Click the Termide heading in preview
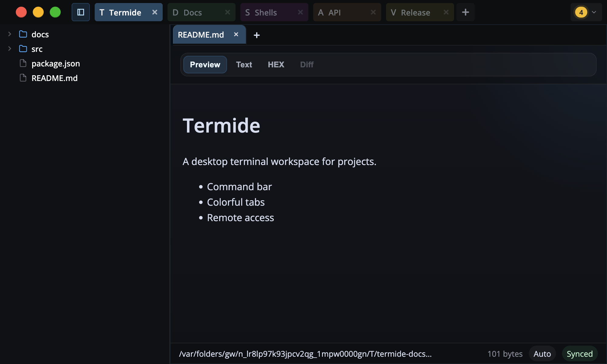The height and width of the screenshot is (364, 607). tap(222, 126)
